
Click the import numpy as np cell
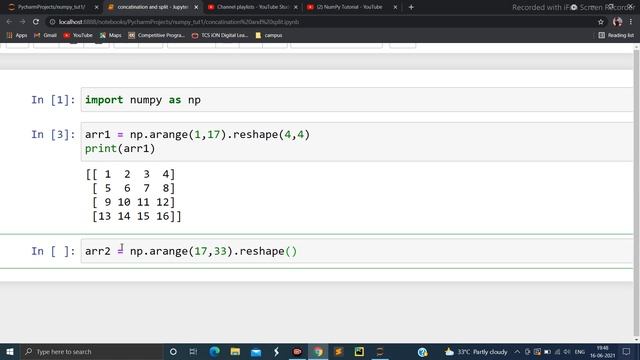(357, 100)
